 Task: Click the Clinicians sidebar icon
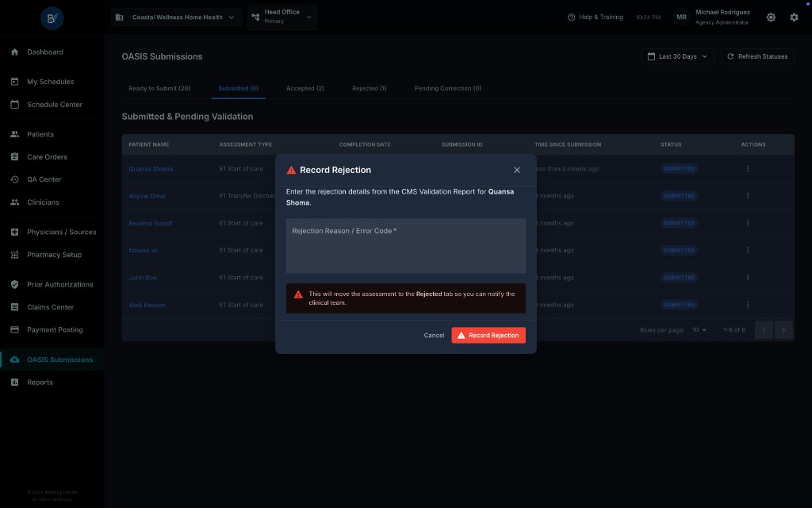pos(14,202)
